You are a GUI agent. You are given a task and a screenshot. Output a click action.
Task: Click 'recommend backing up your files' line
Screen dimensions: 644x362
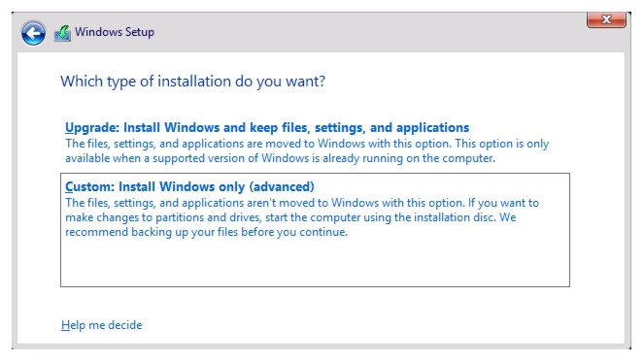[x=206, y=232]
